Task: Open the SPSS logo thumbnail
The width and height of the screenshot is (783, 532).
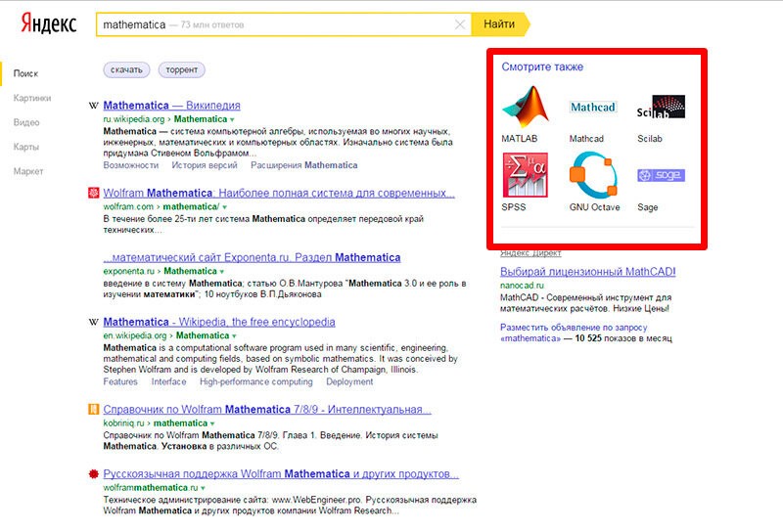Action: coord(526,175)
